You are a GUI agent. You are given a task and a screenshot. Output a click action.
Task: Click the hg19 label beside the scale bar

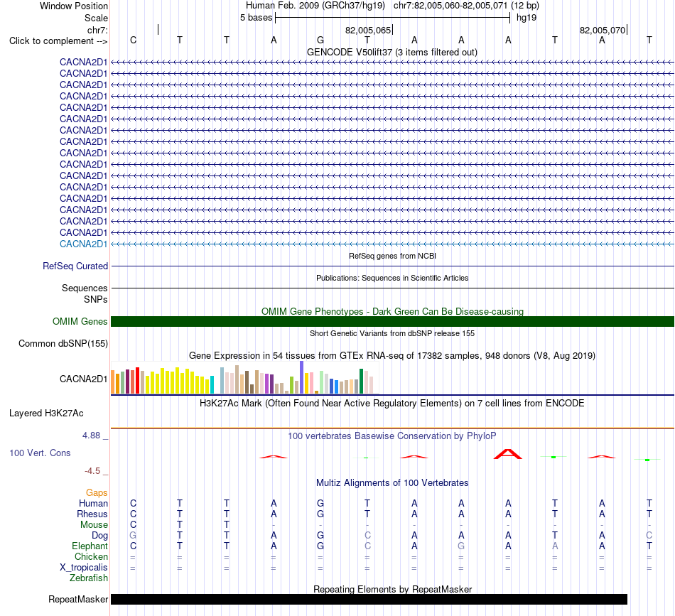pos(526,18)
